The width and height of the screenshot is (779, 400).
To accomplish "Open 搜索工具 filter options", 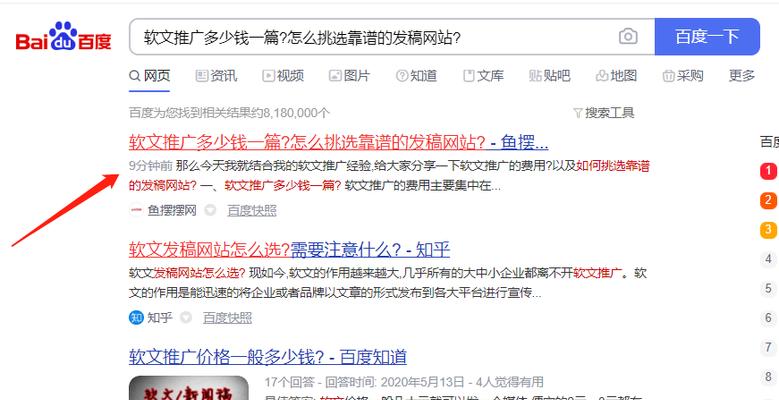I will [604, 113].
